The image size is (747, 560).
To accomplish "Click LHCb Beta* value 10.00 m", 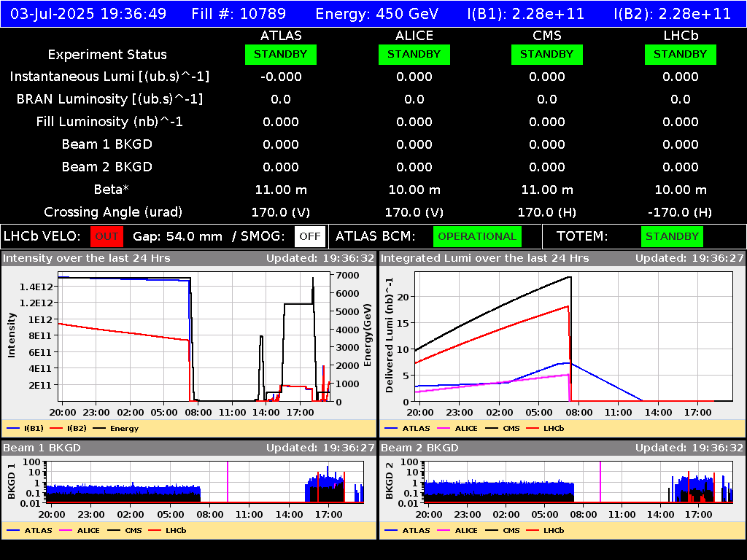I will click(x=681, y=190).
